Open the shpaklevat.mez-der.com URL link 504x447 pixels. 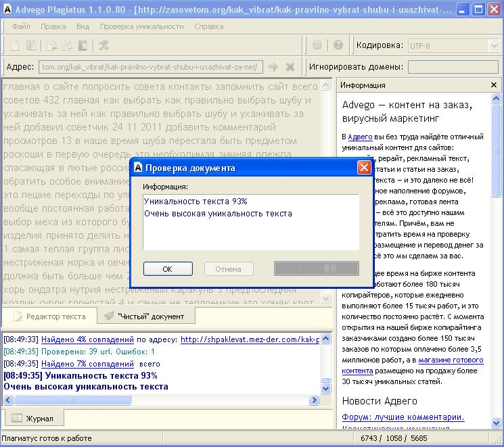[250, 339]
